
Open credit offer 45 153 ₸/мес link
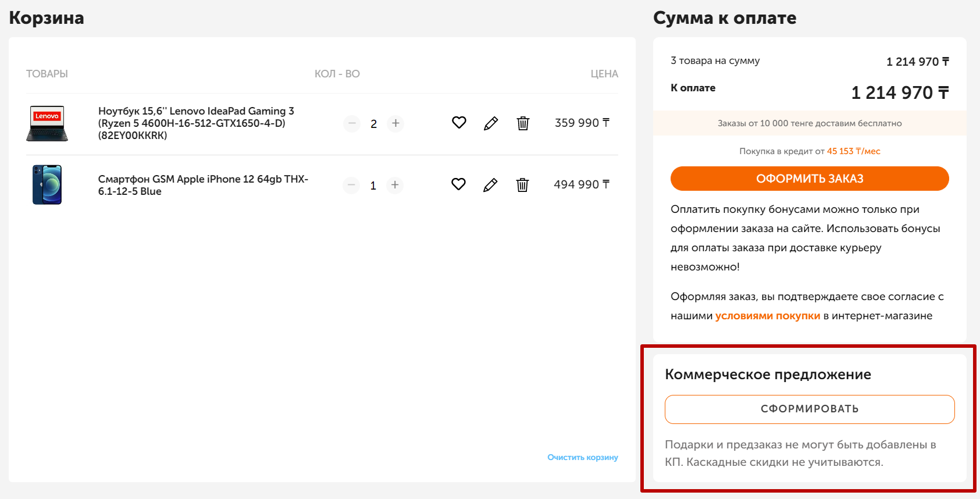pos(853,151)
